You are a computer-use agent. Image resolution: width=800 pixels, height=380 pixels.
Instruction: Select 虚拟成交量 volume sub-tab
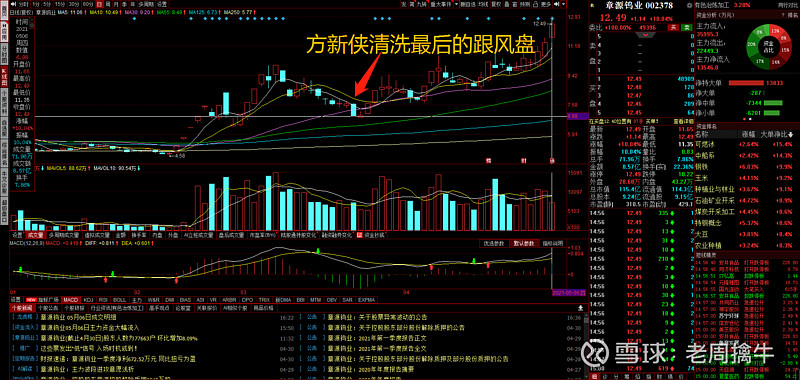coord(96,235)
